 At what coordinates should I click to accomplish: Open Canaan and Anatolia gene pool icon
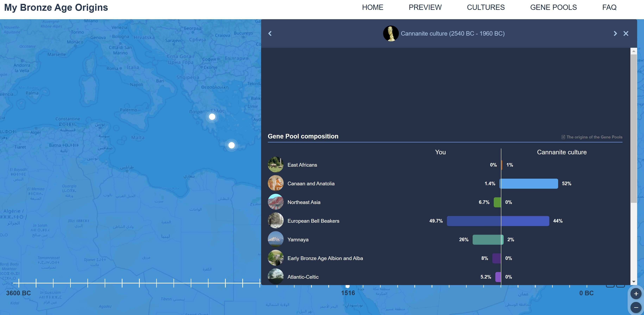(276, 183)
